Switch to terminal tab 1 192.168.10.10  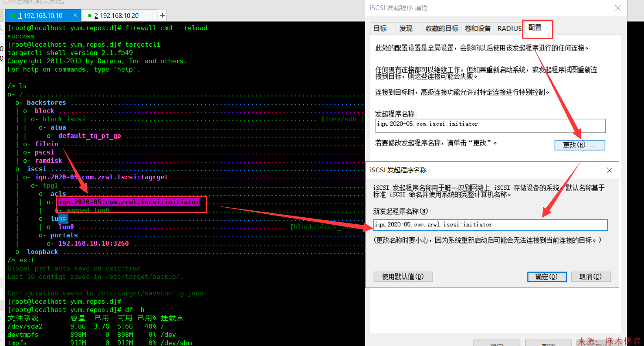pos(43,16)
